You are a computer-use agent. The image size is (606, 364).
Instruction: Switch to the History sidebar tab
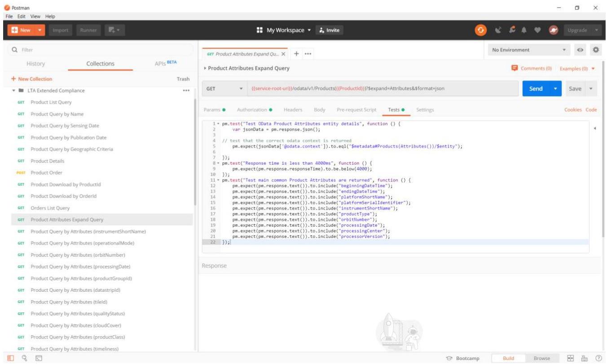(36, 64)
